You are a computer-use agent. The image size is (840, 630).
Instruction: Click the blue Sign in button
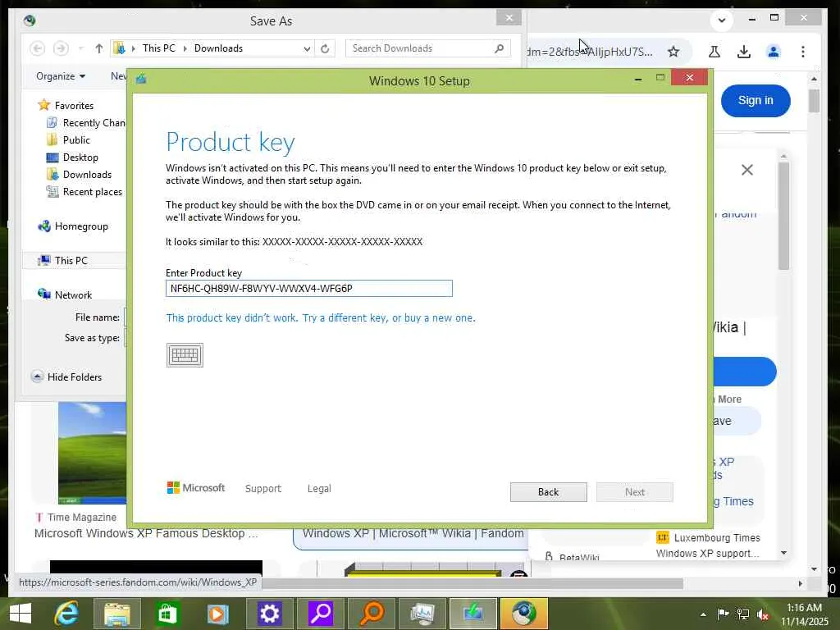[756, 100]
